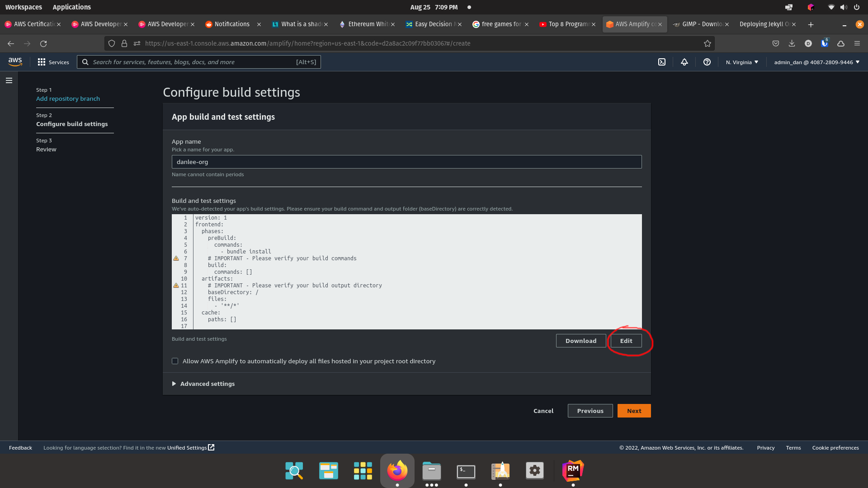The height and width of the screenshot is (488, 868).
Task: Click the AWS home logo
Action: 15,62
